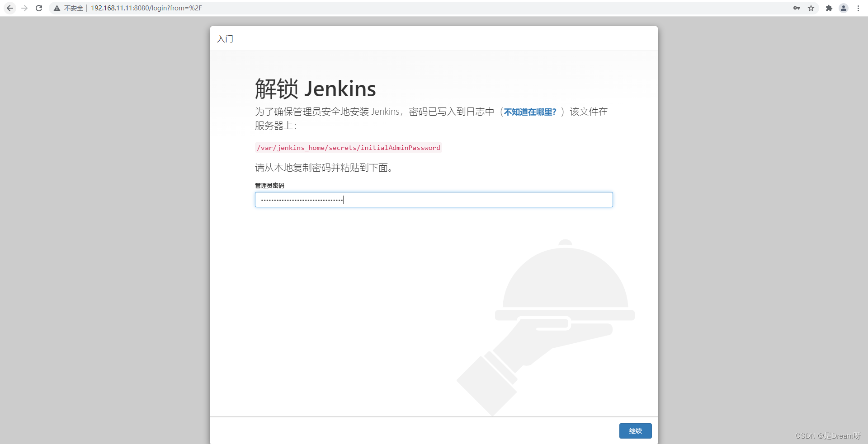Open the Chrome three-dot menu
868x444 pixels.
(859, 8)
